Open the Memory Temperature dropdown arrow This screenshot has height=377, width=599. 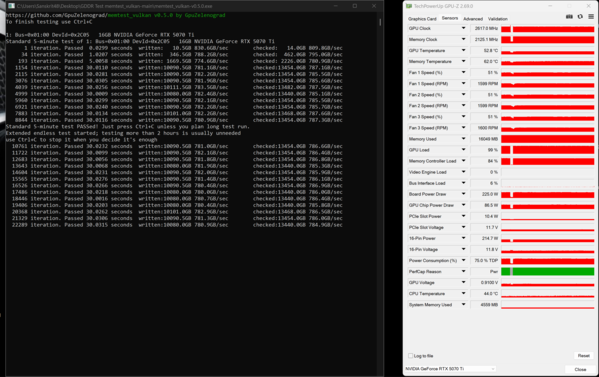coord(463,61)
